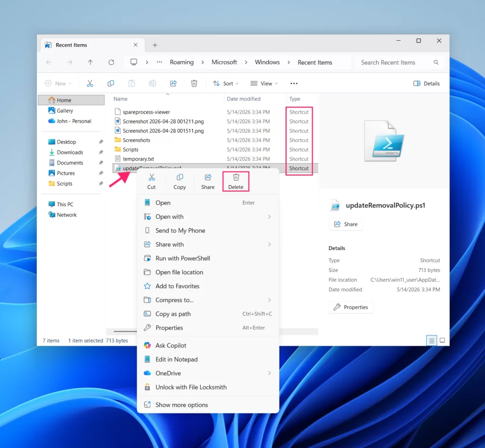Open Downloads in the sidebar

point(70,152)
